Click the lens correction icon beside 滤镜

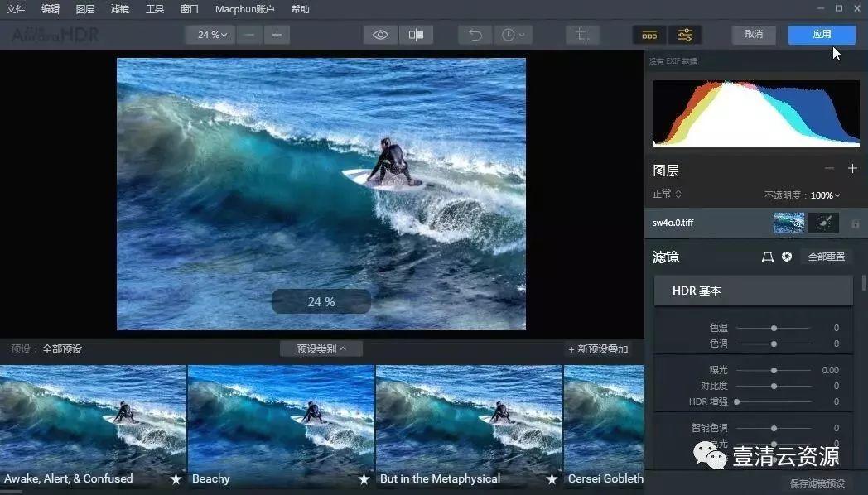[767, 257]
